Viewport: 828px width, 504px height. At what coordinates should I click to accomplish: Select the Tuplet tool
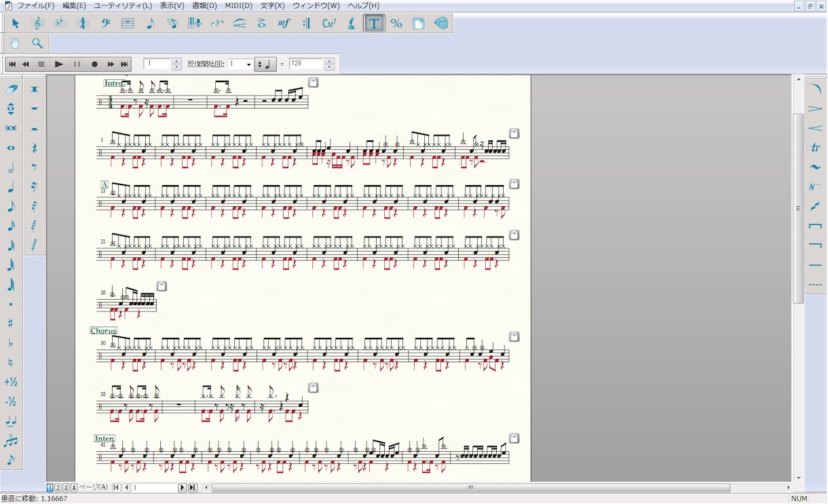pos(217,23)
